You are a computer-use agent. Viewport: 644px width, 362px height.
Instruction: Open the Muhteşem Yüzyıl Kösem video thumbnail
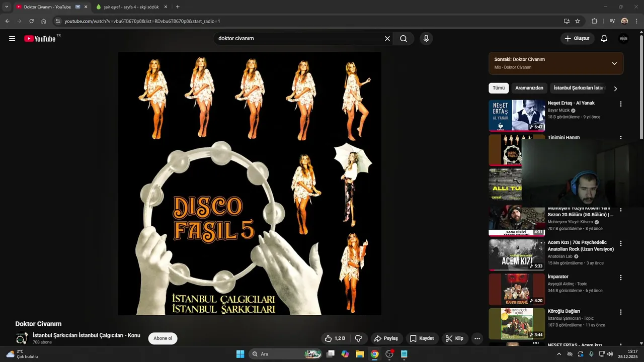(517, 221)
